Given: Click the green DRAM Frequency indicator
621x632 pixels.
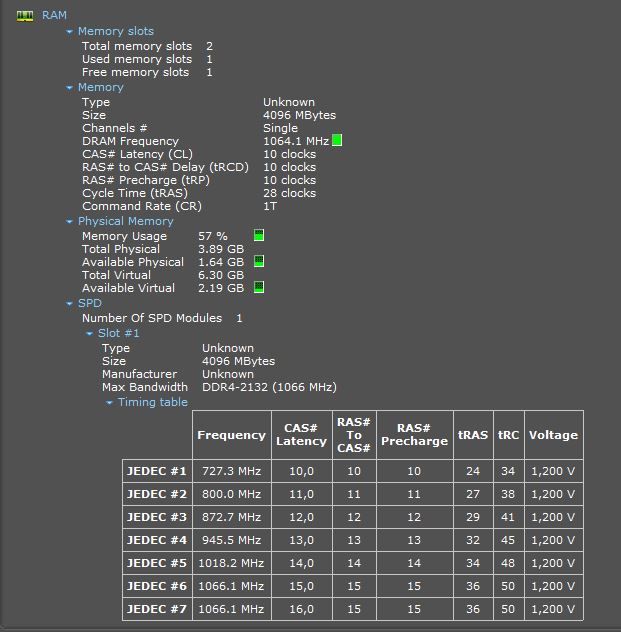Looking at the screenshot, I should point(337,141).
